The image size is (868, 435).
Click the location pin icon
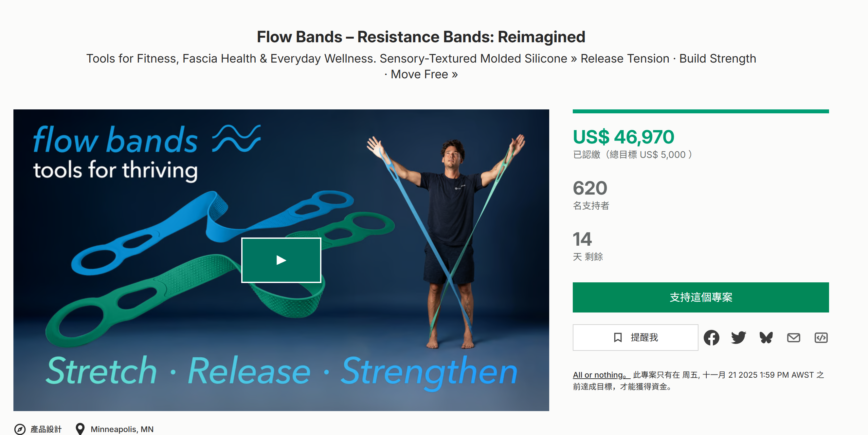(80, 429)
